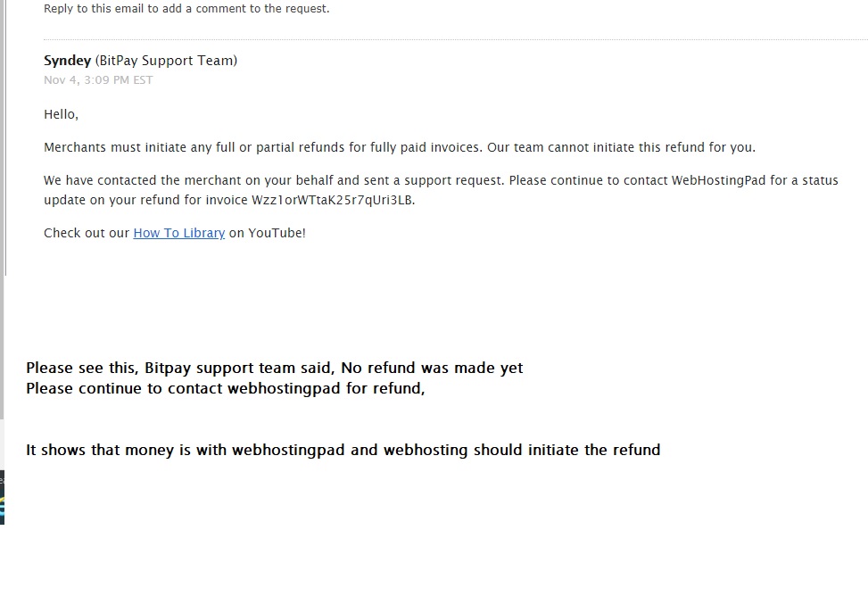868x605 pixels.
Task: Click the 'It shows that money' line
Action: tap(343, 450)
